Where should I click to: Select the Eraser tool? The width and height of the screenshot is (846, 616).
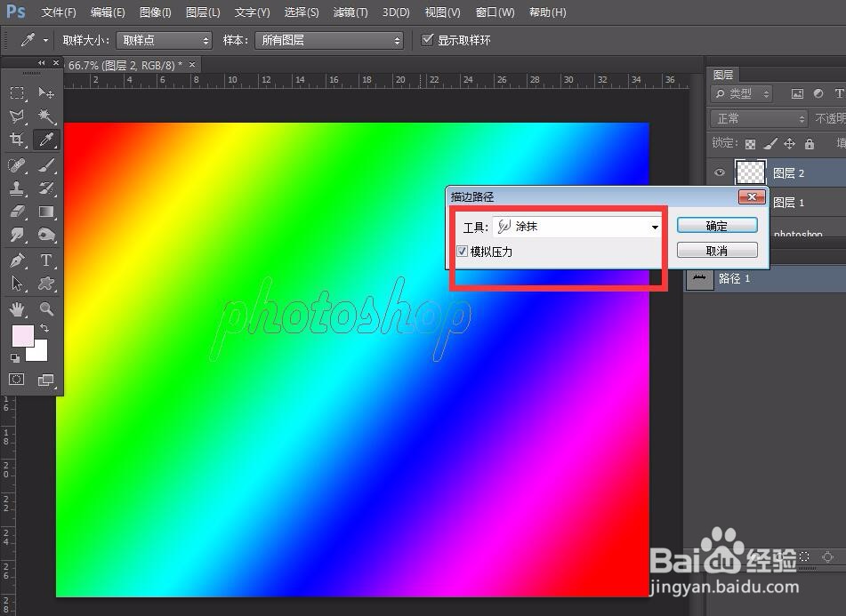[x=17, y=212]
